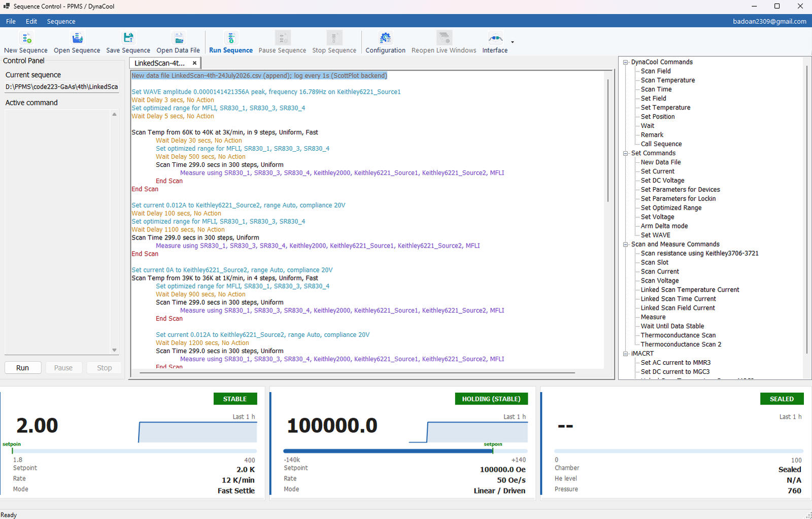Image resolution: width=812 pixels, height=519 pixels.
Task: Click the Open Data File icon
Action: (x=178, y=38)
